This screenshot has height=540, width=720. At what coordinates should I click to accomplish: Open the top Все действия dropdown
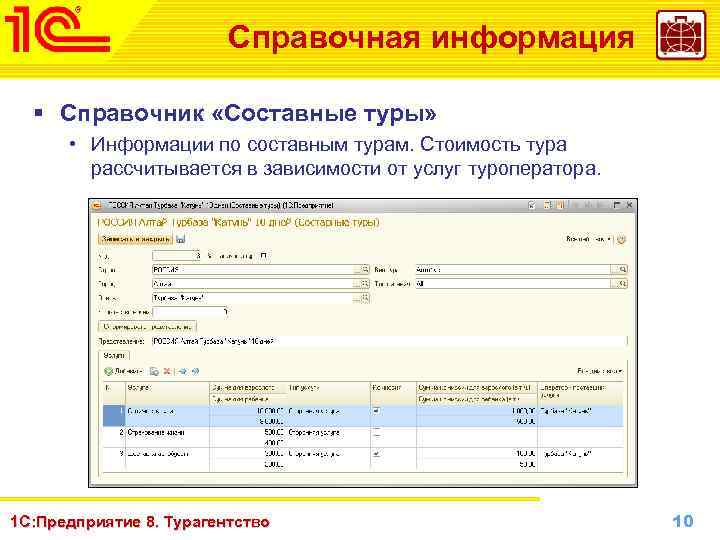pos(589,239)
